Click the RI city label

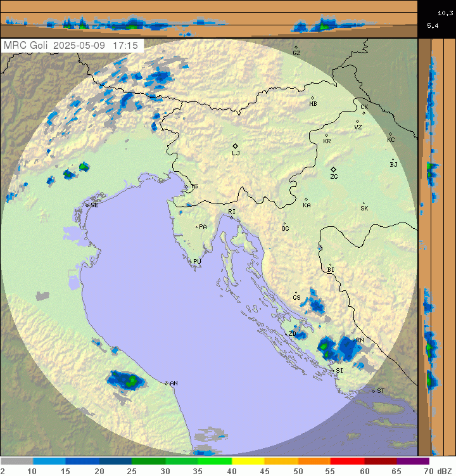[232, 212]
